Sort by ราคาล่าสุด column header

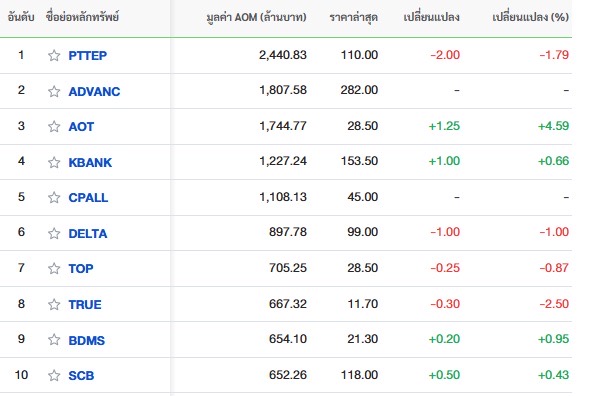click(x=354, y=17)
